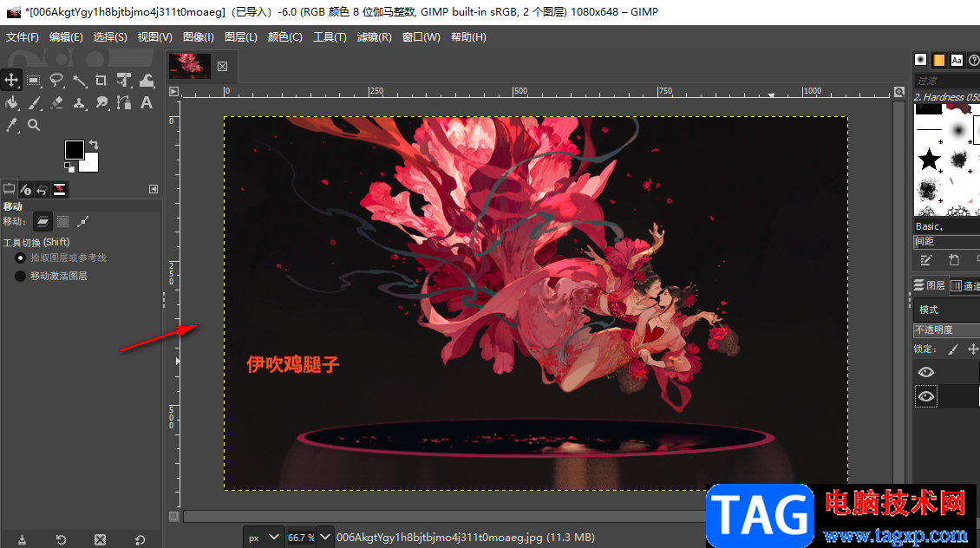
Task: Switch to the 图层 layers tab
Action: tap(930, 285)
